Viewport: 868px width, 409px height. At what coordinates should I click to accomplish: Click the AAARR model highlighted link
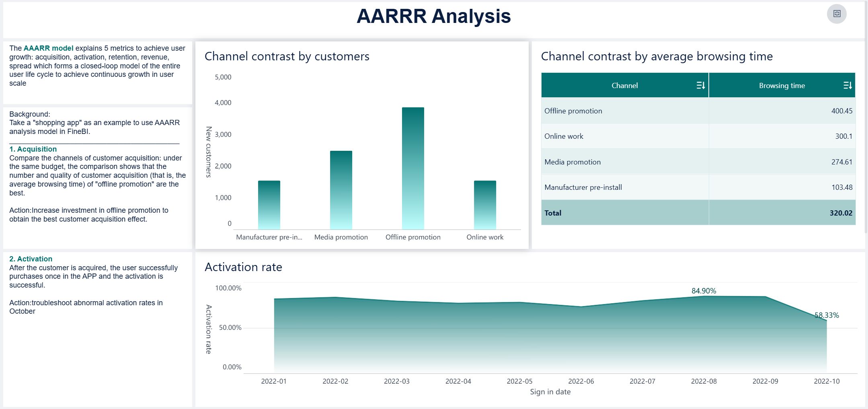click(48, 48)
